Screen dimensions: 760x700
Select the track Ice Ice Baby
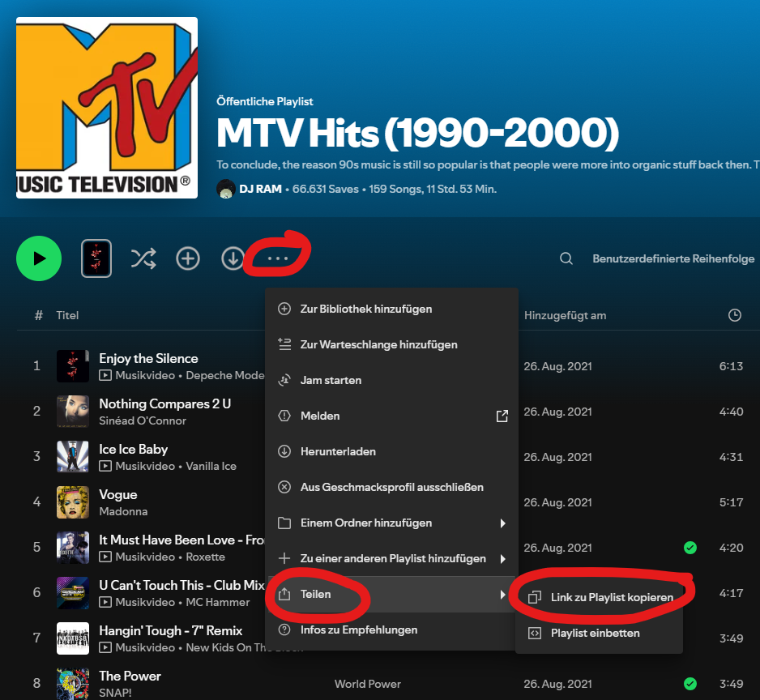click(134, 449)
